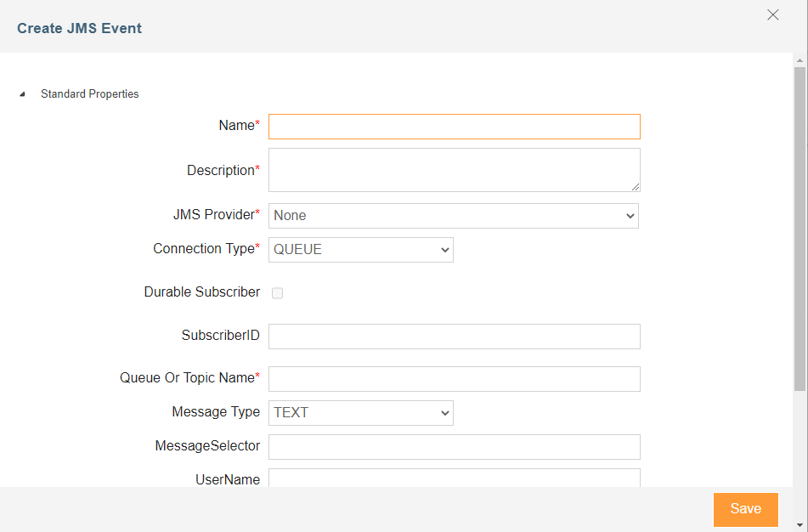Focus the Description text area
Viewport: 808px width, 532px height.
[454, 170]
